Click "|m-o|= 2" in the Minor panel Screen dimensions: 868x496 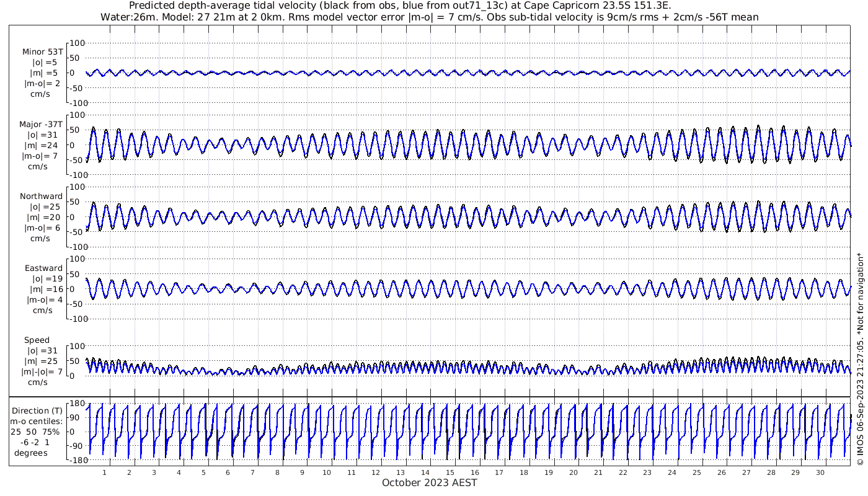pos(42,83)
